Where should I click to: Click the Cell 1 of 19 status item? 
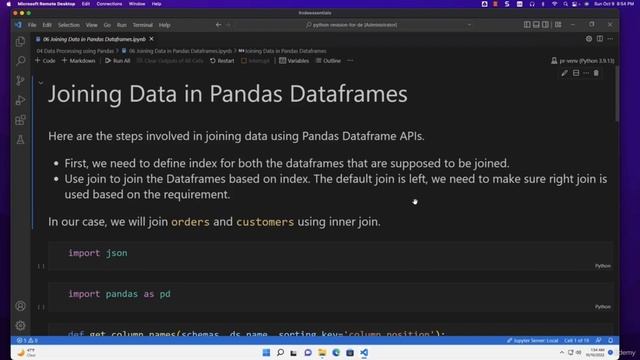(576, 340)
